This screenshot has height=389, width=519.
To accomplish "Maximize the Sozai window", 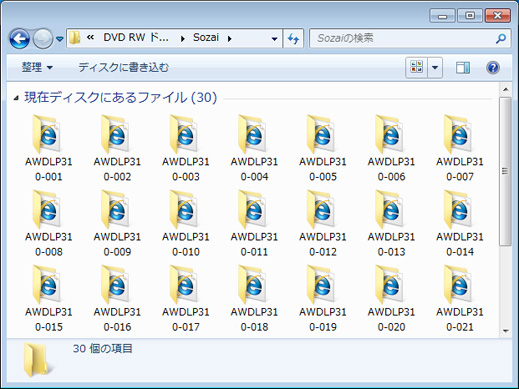I will click(x=470, y=16).
